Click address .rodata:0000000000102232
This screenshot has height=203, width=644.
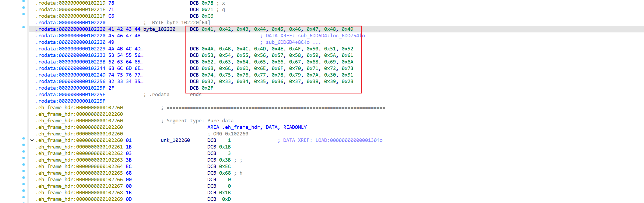71,55
